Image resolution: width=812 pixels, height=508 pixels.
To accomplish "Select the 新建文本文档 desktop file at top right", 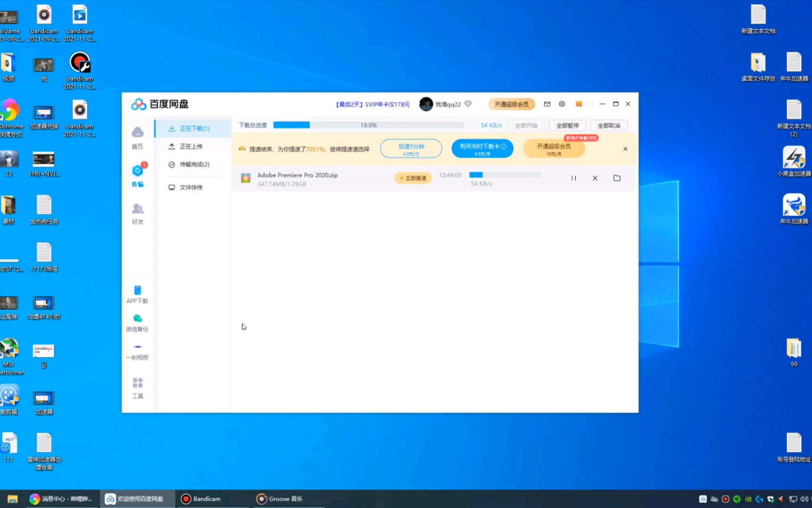I will coord(758,19).
